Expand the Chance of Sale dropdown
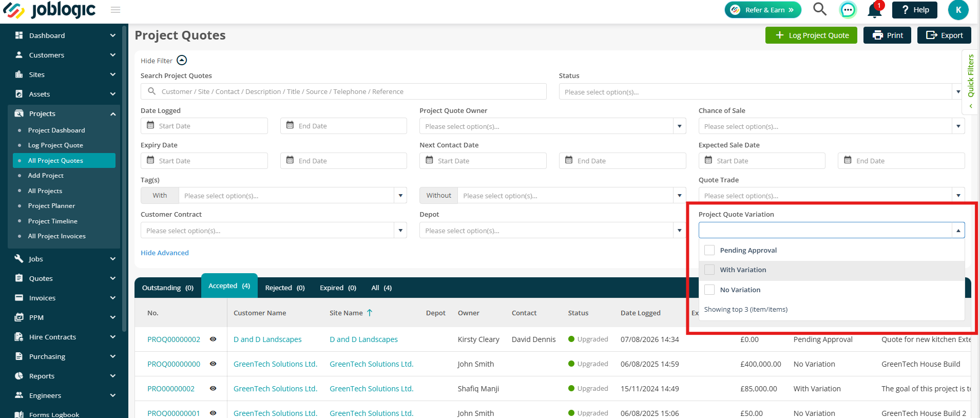The width and height of the screenshot is (980, 418). (x=831, y=126)
